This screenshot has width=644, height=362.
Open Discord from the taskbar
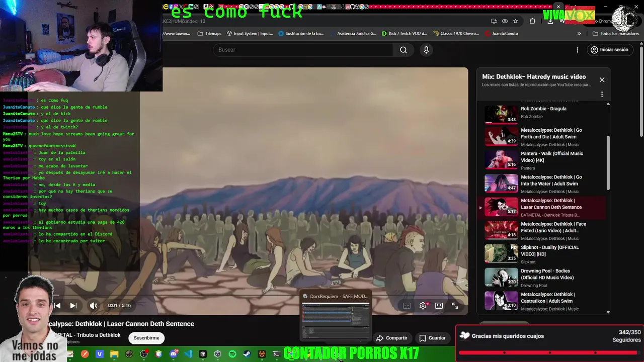(x=174, y=354)
